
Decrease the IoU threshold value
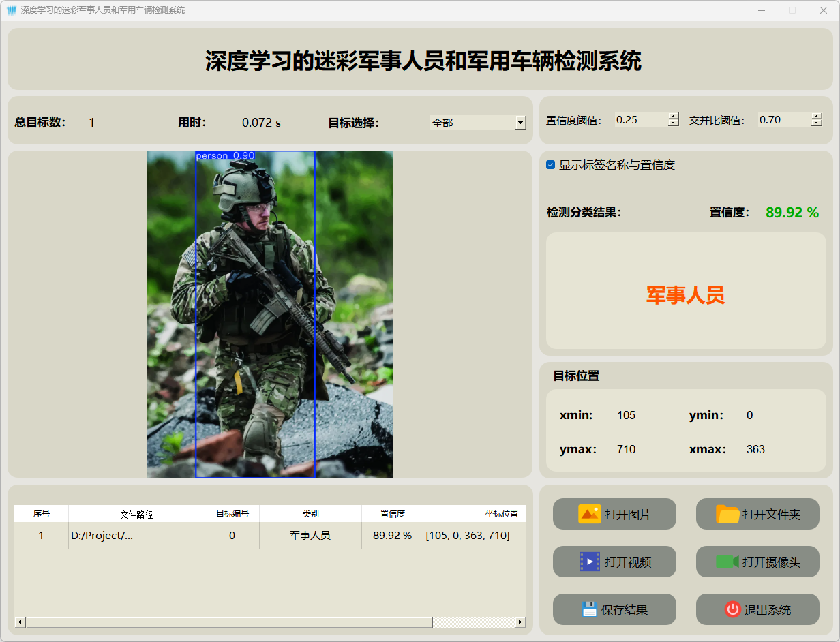pyautogui.click(x=817, y=123)
